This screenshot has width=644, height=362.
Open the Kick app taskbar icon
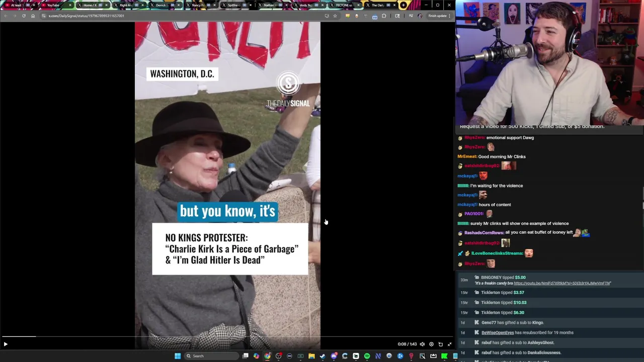pyautogui.click(x=444, y=356)
